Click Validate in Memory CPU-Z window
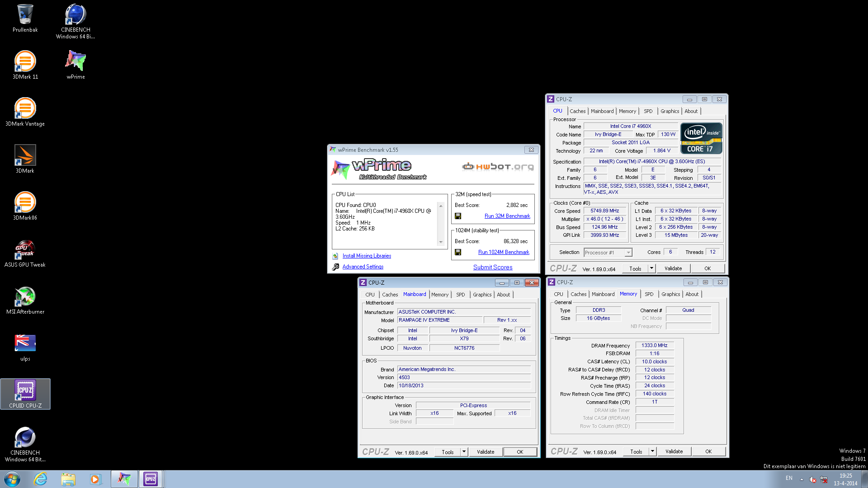The height and width of the screenshot is (488, 868). tap(674, 451)
